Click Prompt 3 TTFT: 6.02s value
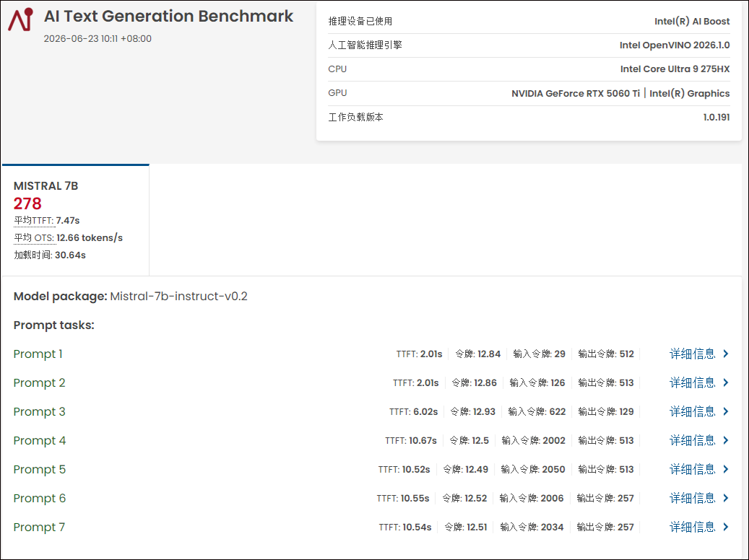This screenshot has width=749, height=560. tap(413, 412)
